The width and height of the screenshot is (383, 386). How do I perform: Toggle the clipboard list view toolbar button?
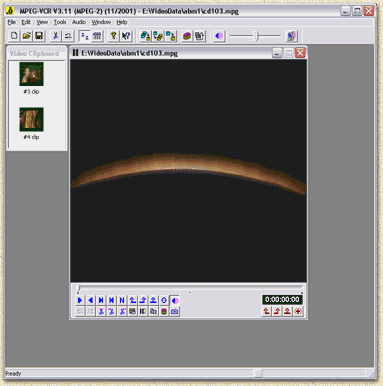85,36
